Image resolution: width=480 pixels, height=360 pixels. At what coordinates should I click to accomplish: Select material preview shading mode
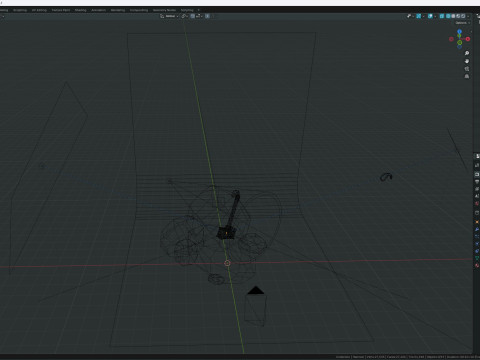[458, 16]
